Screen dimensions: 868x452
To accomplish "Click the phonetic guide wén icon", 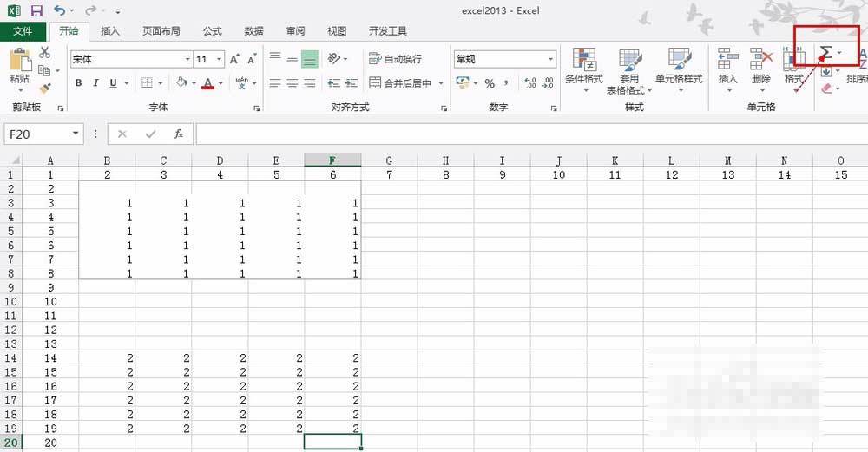I will point(242,83).
